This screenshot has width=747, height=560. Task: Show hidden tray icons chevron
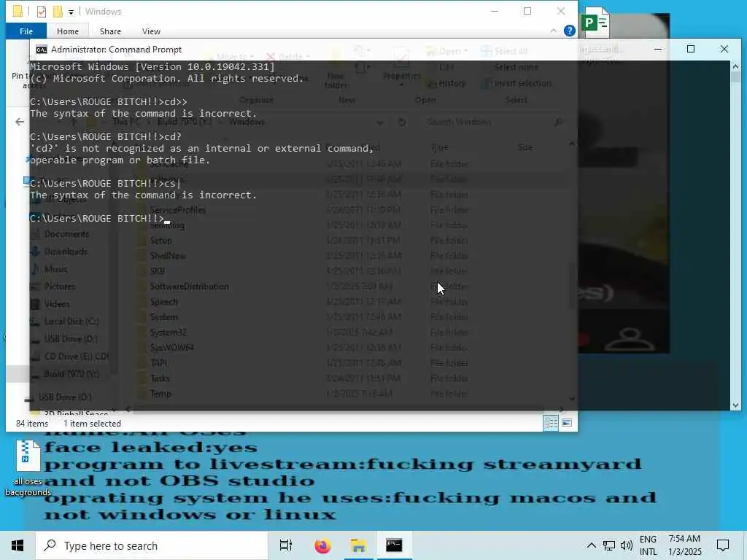[591, 545]
